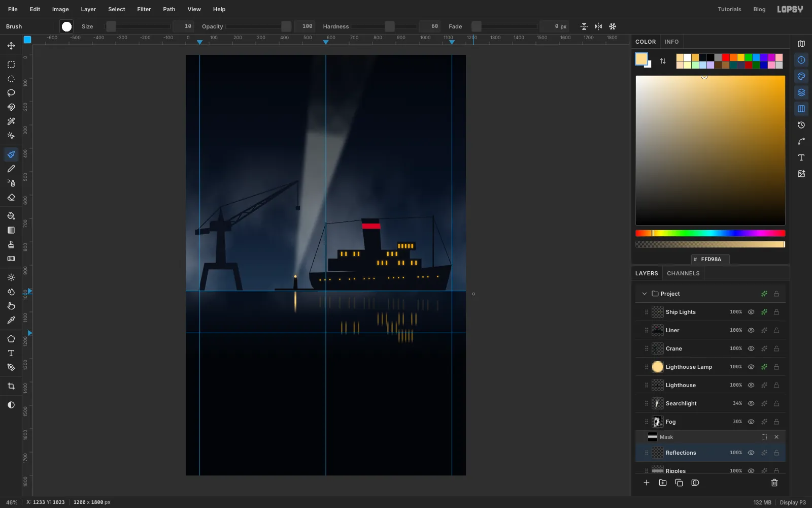Image resolution: width=812 pixels, height=508 pixels.
Task: Select the Eraser tool
Action: pos(11,198)
